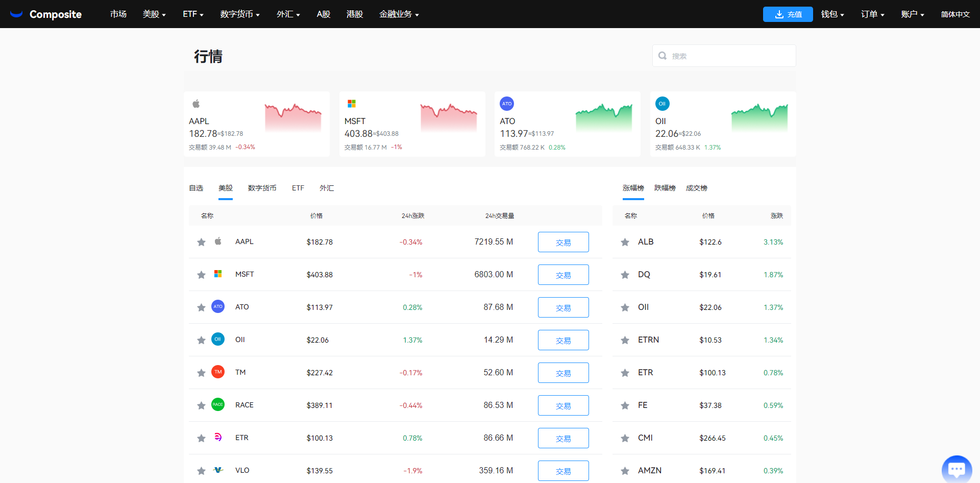Click the 充值 deposit button
The width and height of the screenshot is (980, 483).
[x=788, y=14]
